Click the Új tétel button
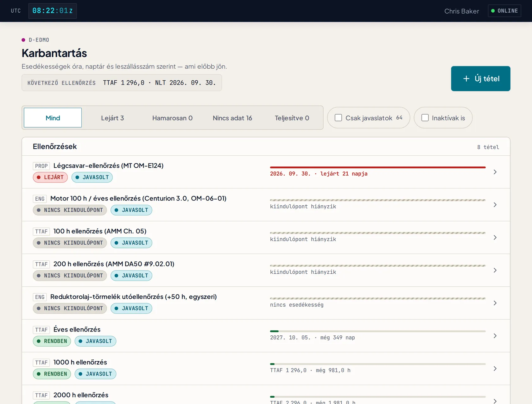The width and height of the screenshot is (532, 404). (480, 78)
